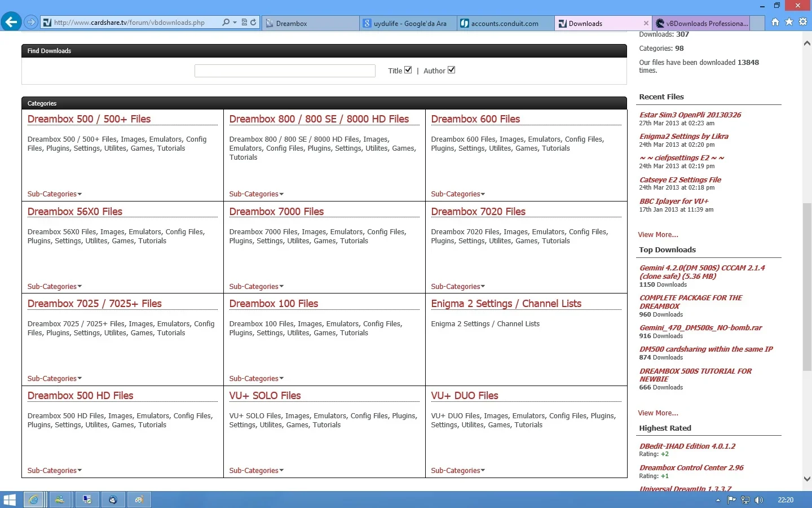Click the scrollbar down arrow
Image resolution: width=812 pixels, height=508 pixels.
tap(807, 479)
